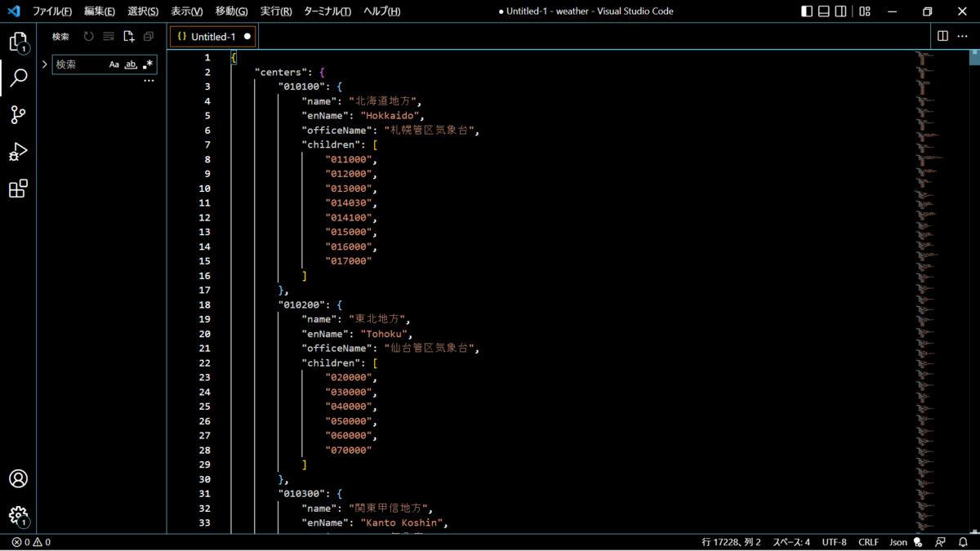Click the VS Code logo in title bar

(13, 11)
